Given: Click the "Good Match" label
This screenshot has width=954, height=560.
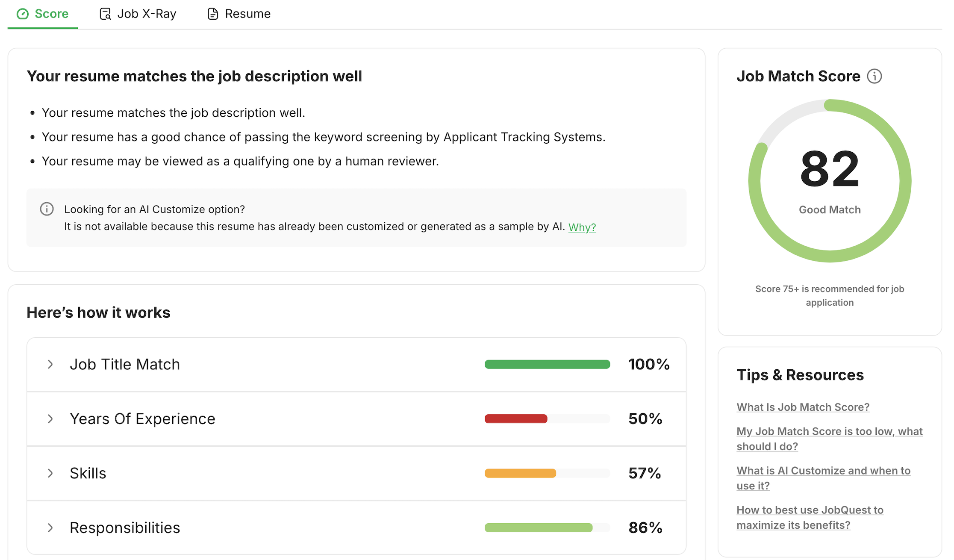Looking at the screenshot, I should [830, 210].
